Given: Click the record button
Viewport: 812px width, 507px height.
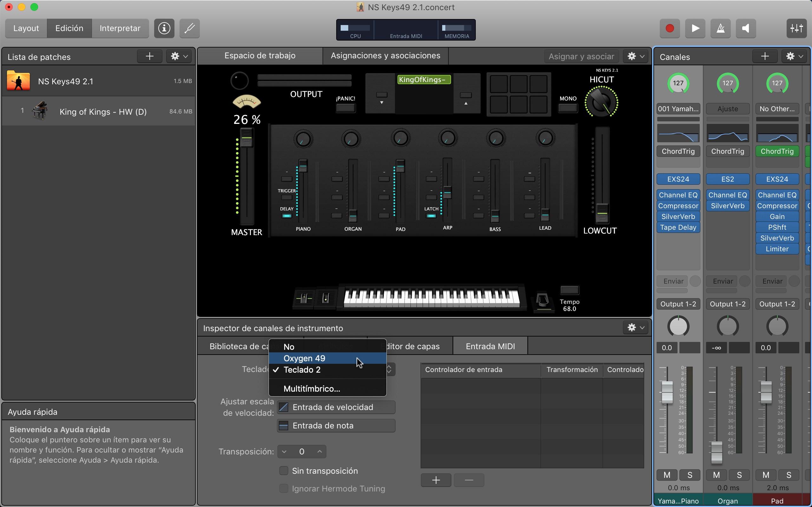Looking at the screenshot, I should (669, 28).
